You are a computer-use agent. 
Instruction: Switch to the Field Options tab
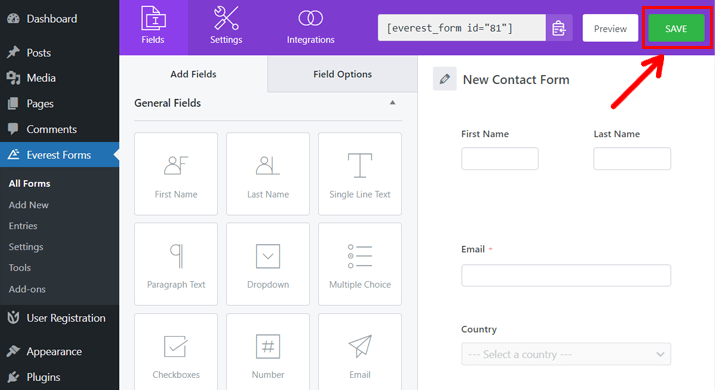tap(342, 74)
